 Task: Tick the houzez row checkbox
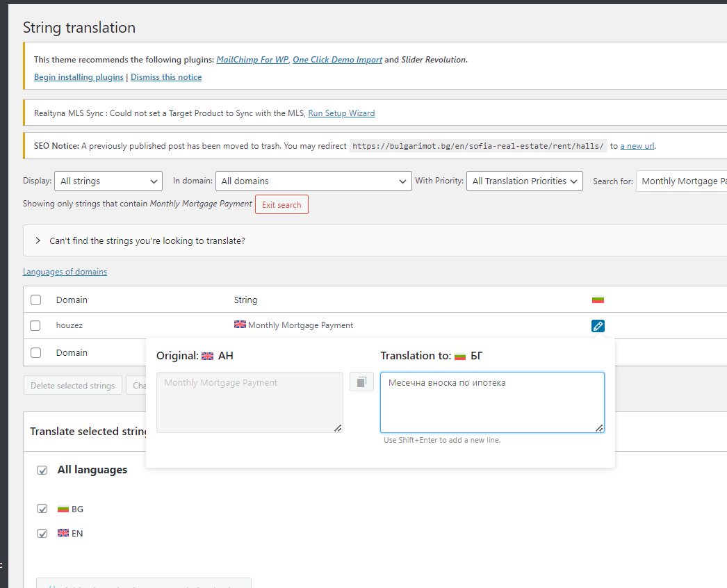(36, 325)
